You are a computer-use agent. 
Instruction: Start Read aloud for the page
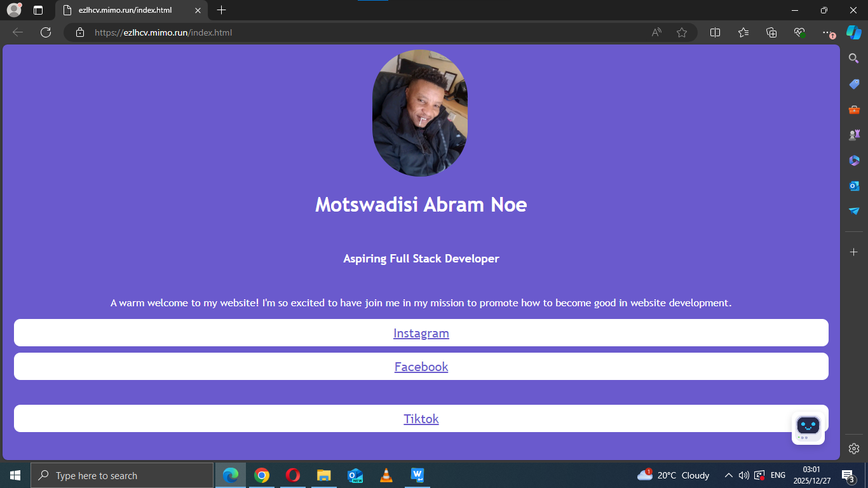click(656, 32)
